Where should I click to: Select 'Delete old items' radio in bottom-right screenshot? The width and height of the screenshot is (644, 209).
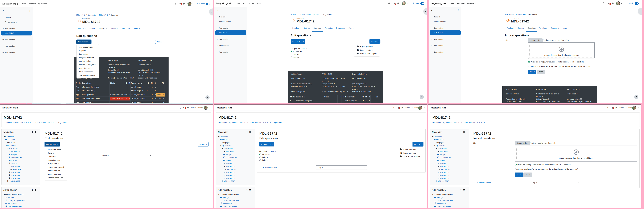[516, 165]
